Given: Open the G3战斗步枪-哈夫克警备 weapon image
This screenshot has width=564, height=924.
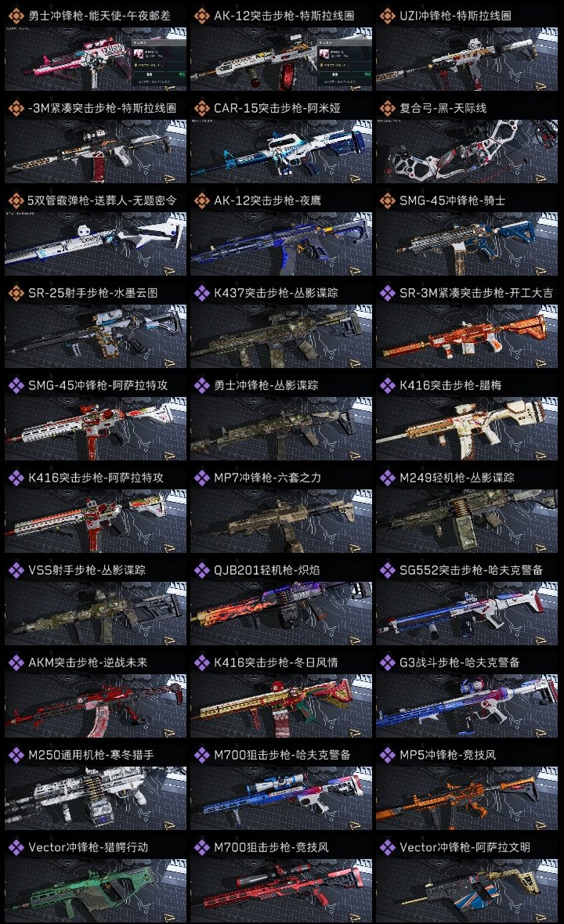Looking at the screenshot, I should click(x=467, y=706).
